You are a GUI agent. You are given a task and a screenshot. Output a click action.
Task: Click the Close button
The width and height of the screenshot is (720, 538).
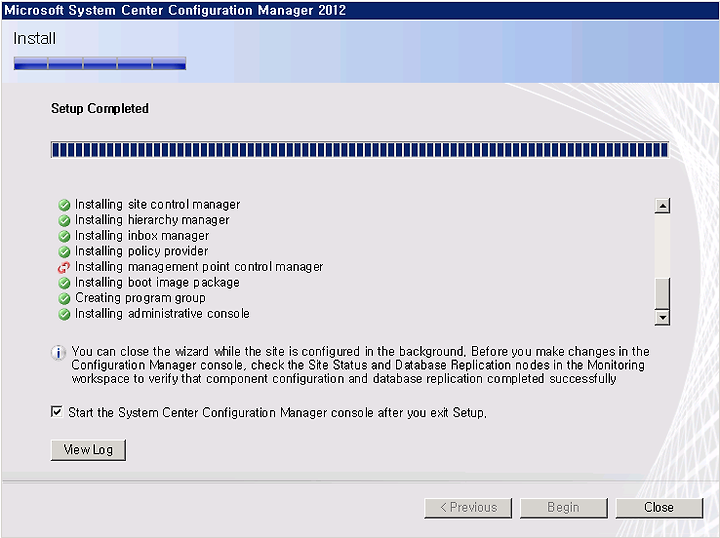pyautogui.click(x=659, y=508)
